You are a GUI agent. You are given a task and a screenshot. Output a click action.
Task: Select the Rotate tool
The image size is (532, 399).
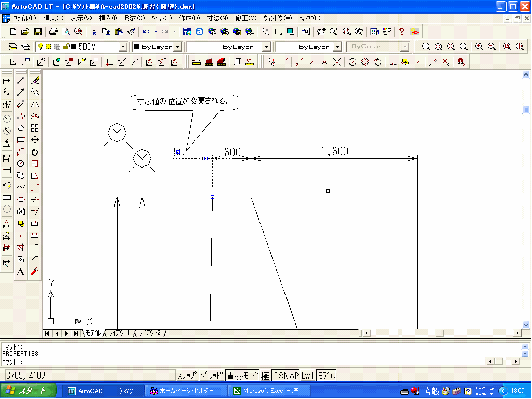point(35,152)
